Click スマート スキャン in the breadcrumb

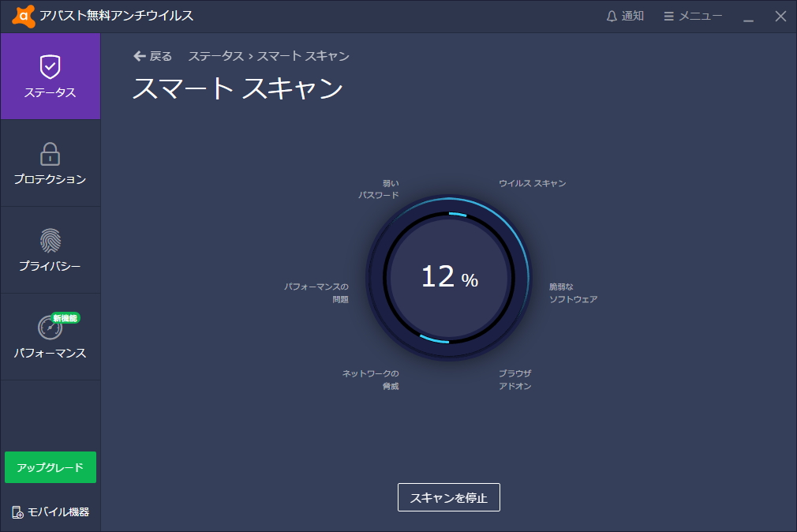coord(305,56)
